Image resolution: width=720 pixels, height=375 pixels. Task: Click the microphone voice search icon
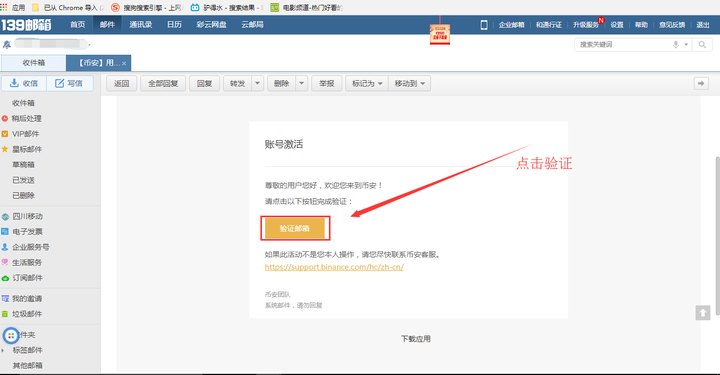point(675,45)
